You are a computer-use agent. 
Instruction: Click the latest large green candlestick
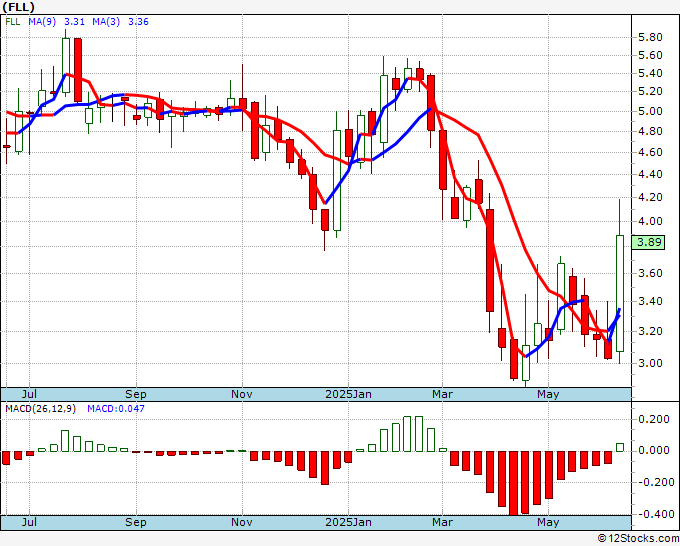tap(620, 293)
